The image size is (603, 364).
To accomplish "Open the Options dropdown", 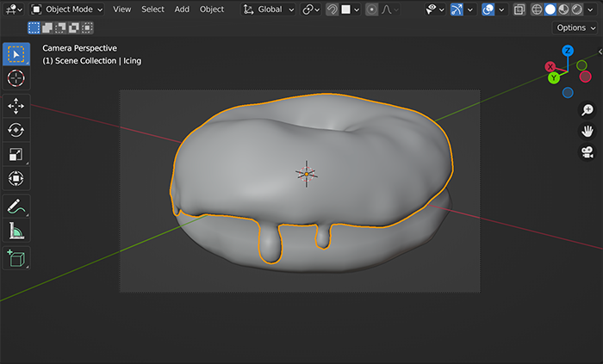I will click(x=575, y=28).
